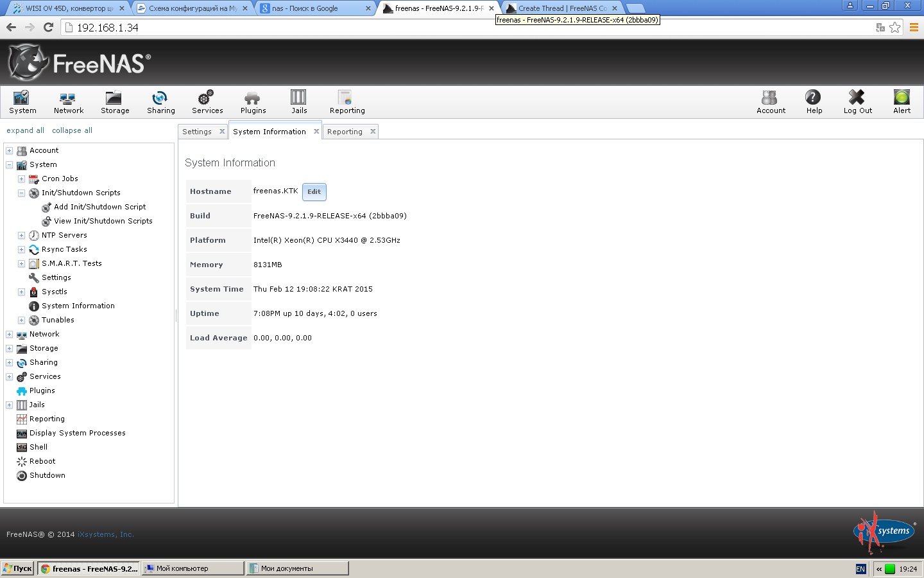Viewport: 924px width, 578px height.
Task: Open the Help toolbar icon
Action: tap(814, 102)
